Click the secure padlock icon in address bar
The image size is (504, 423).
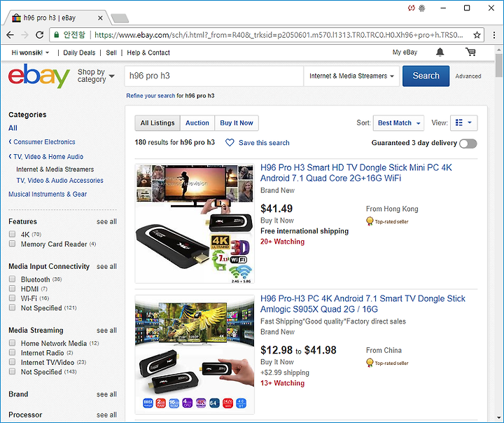[x=57, y=35]
